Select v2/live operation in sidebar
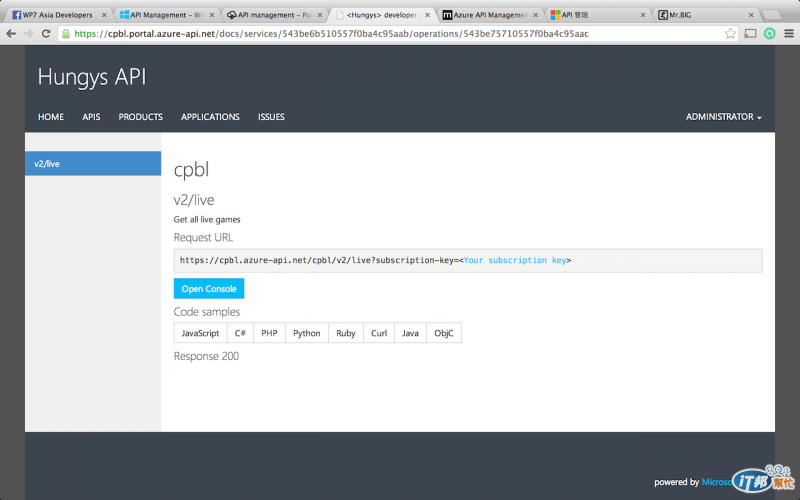 93,163
